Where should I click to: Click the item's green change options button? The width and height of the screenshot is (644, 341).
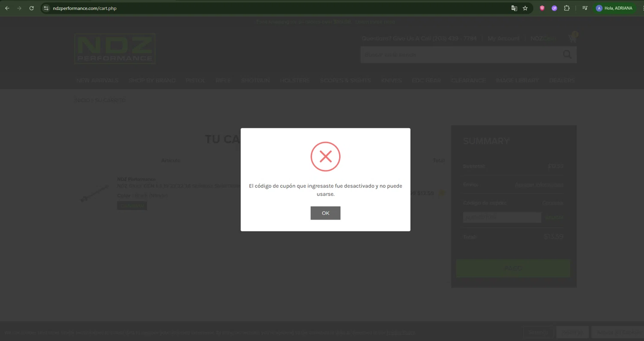[x=132, y=205]
